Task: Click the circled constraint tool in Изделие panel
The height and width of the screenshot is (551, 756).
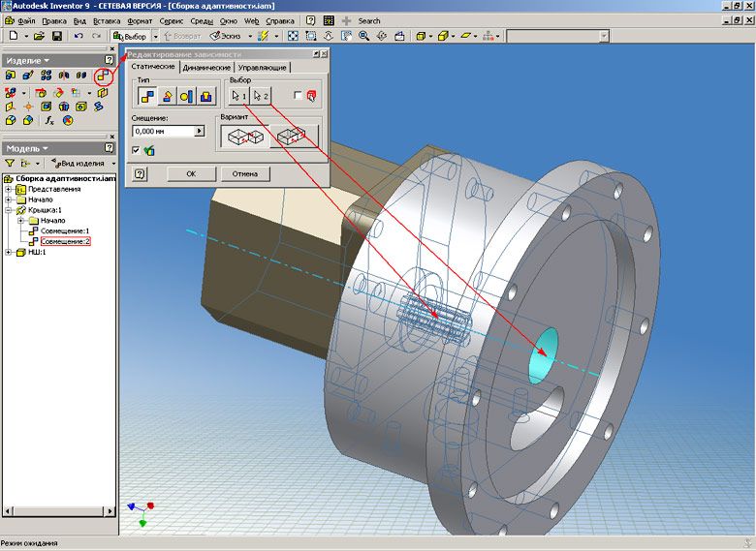Action: point(102,76)
